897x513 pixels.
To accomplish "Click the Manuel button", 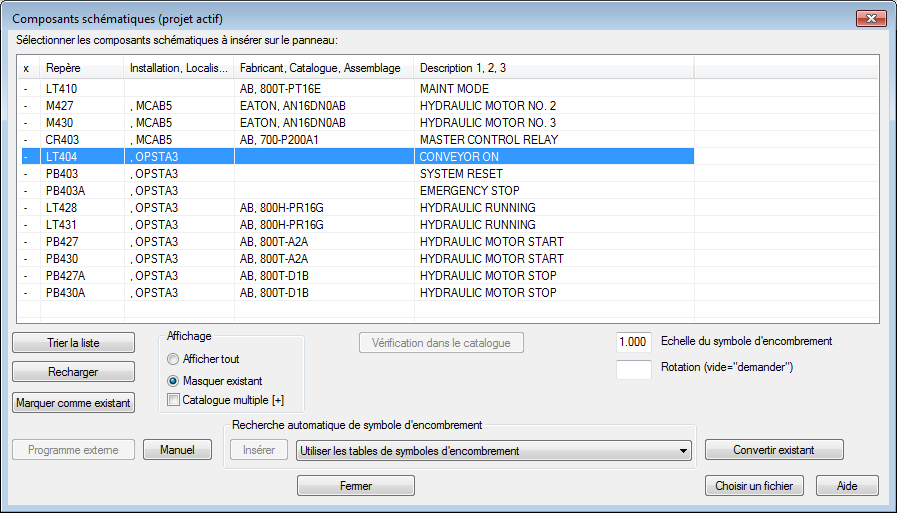I will pos(177,450).
